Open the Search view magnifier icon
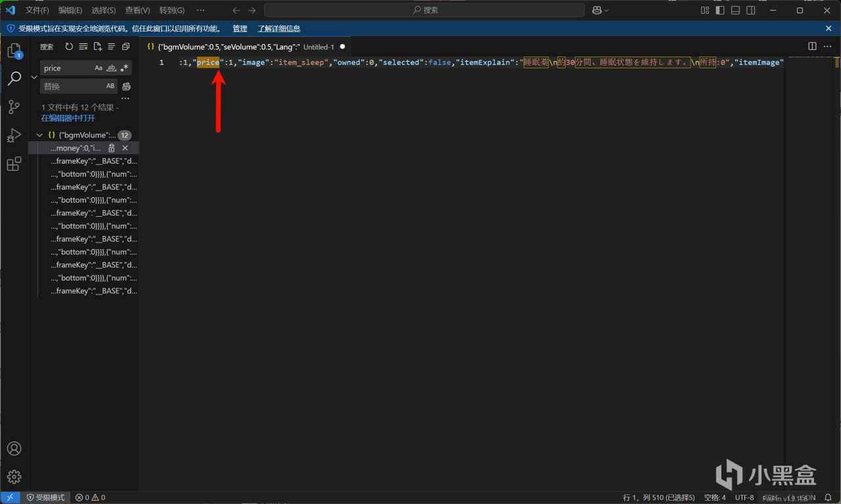The image size is (841, 504). pos(14,79)
